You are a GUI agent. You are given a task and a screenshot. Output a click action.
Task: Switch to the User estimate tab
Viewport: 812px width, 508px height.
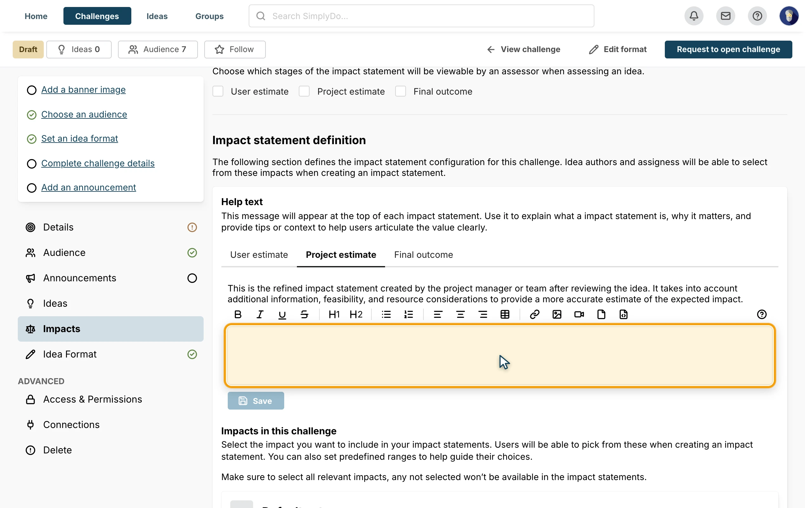(x=259, y=255)
